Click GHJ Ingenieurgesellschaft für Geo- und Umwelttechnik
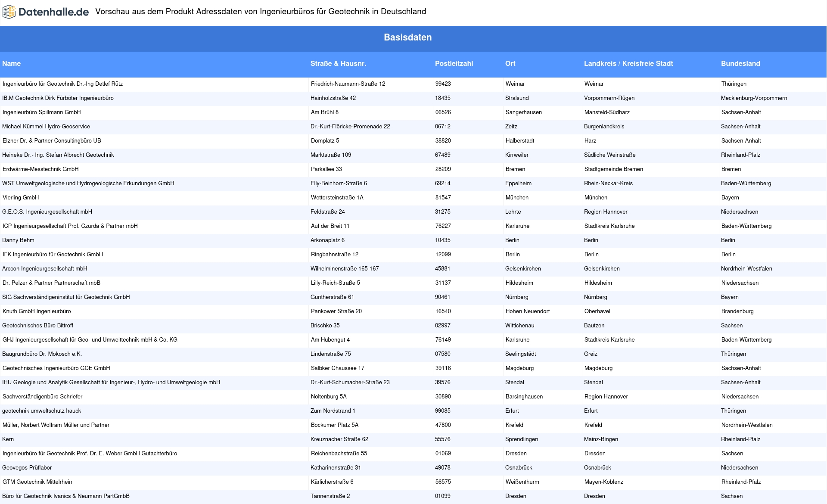The image size is (827, 504). (x=90, y=340)
